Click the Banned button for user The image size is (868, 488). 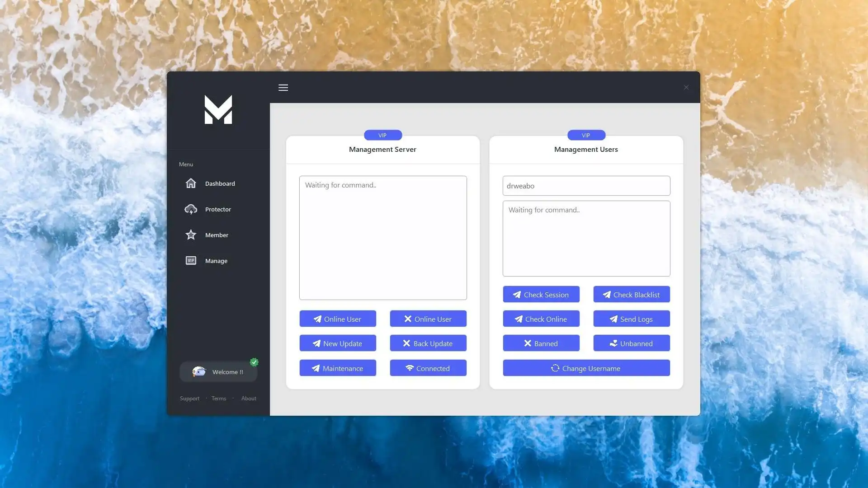pos(541,343)
